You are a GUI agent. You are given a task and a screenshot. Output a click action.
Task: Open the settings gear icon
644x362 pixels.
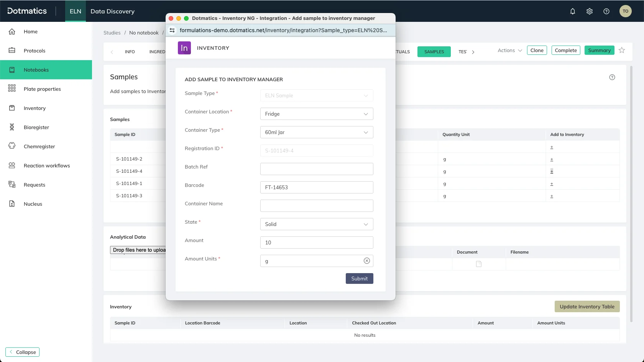pos(590,11)
